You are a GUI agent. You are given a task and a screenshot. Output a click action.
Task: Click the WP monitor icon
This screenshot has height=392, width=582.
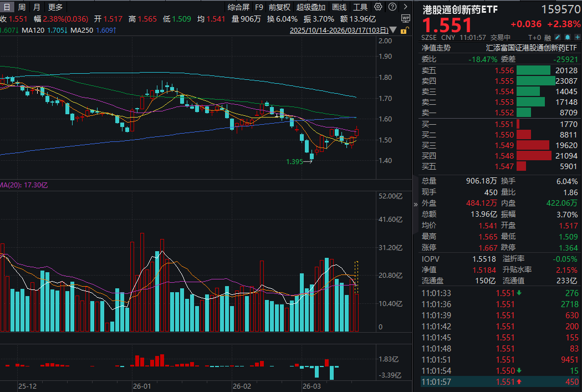point(405,18)
